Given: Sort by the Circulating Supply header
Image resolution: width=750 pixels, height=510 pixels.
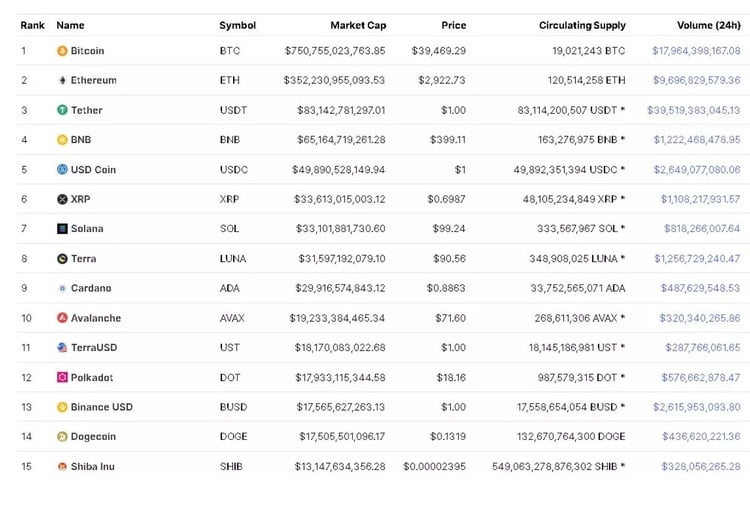Looking at the screenshot, I should tap(582, 25).
